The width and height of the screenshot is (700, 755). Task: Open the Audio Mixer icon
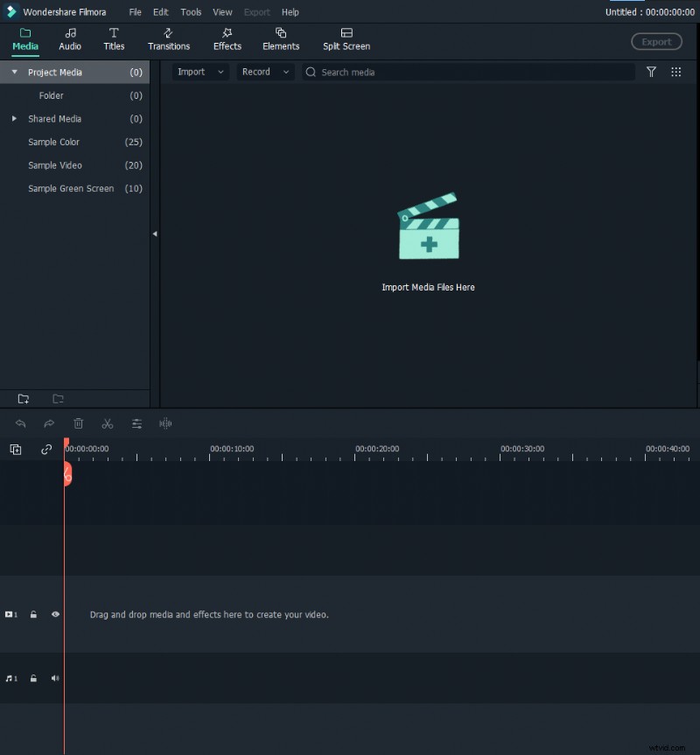tap(165, 423)
